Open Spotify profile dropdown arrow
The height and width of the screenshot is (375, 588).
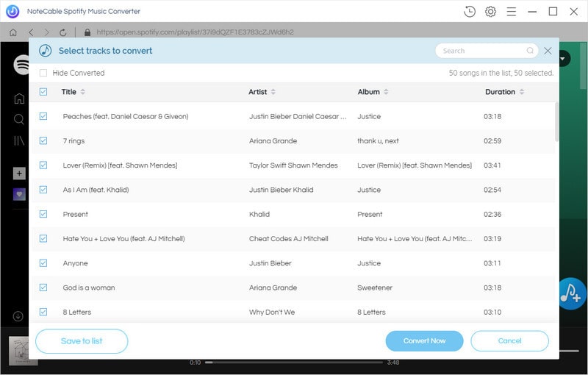[x=564, y=59]
